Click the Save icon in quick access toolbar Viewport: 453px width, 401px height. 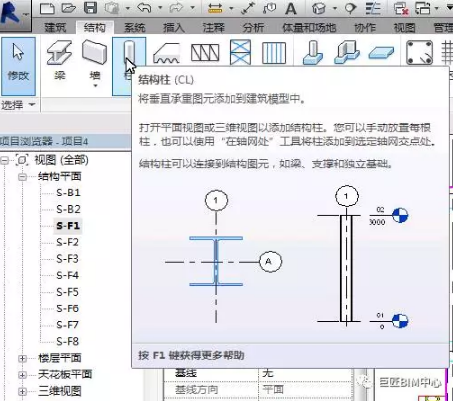pyautogui.click(x=90, y=8)
